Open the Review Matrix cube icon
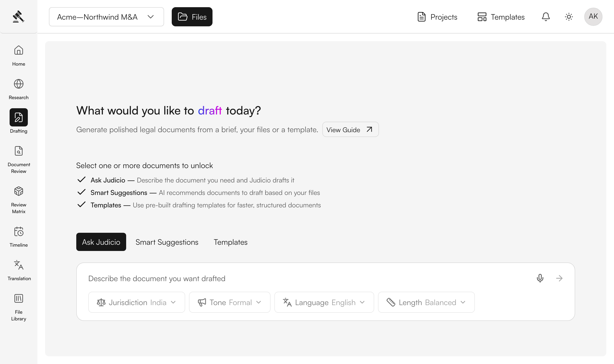Viewport: 614px width, 364px height. click(19, 191)
